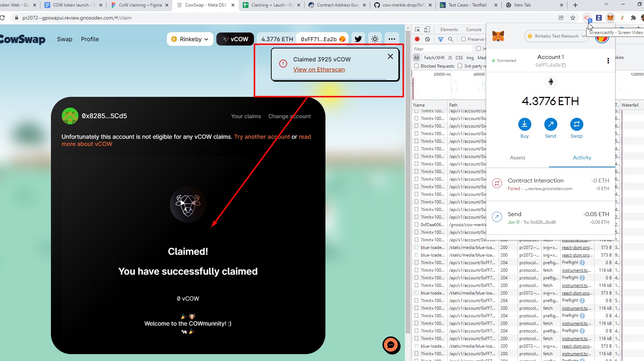Close the 'Claimed 3925 vCOW' notification
This screenshot has height=361, width=644.
pos(390,56)
